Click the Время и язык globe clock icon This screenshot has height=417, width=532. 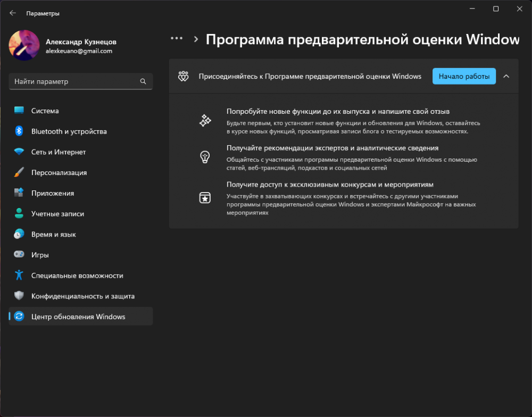click(x=19, y=234)
